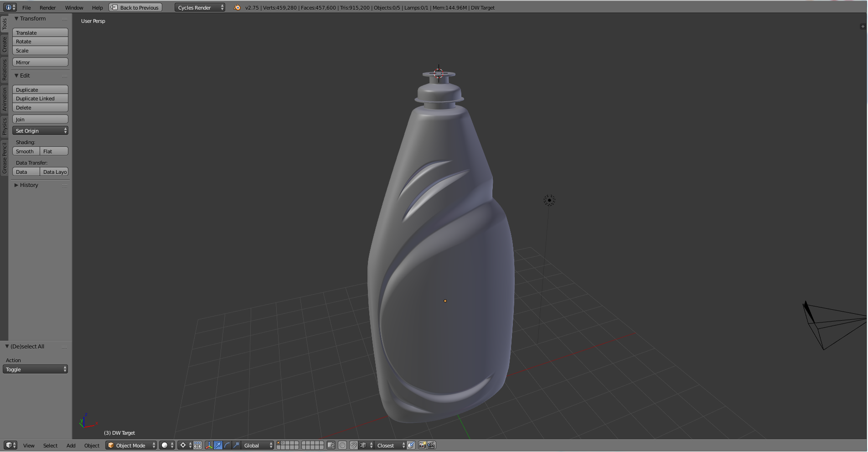Click the OpenGL render image camera icon
Viewport: 868px width, 452px height.
click(423, 446)
